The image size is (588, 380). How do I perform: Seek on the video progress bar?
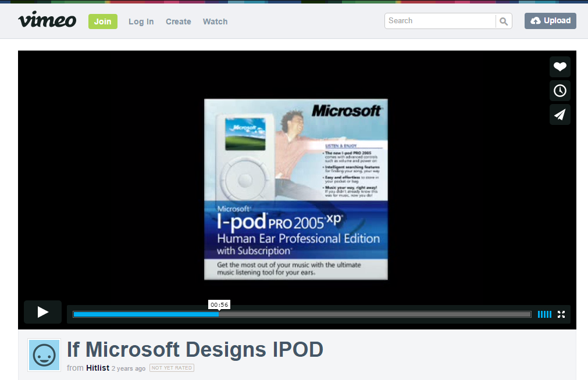point(302,314)
